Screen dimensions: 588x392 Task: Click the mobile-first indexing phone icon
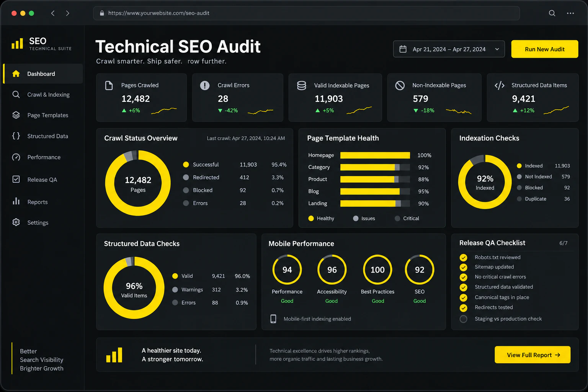(273, 319)
